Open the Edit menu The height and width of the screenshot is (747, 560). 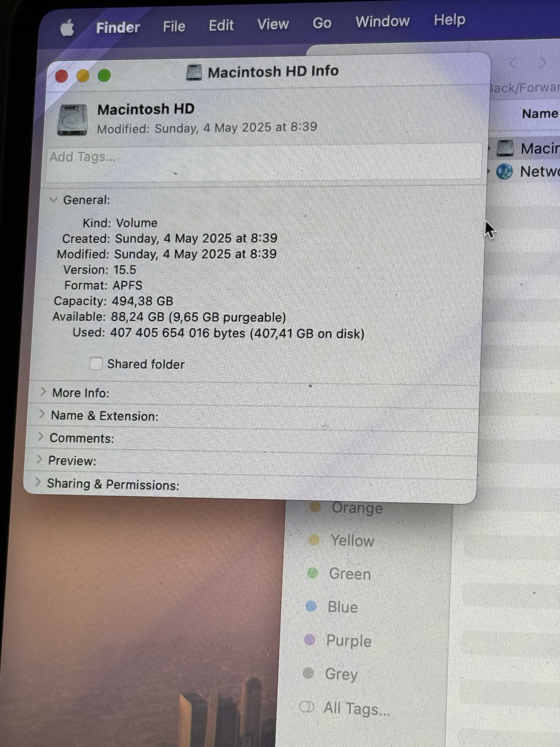click(221, 25)
